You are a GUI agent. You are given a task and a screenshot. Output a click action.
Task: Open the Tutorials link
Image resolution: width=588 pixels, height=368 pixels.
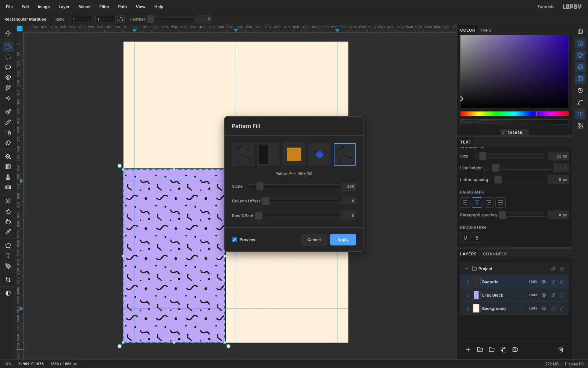click(x=546, y=7)
